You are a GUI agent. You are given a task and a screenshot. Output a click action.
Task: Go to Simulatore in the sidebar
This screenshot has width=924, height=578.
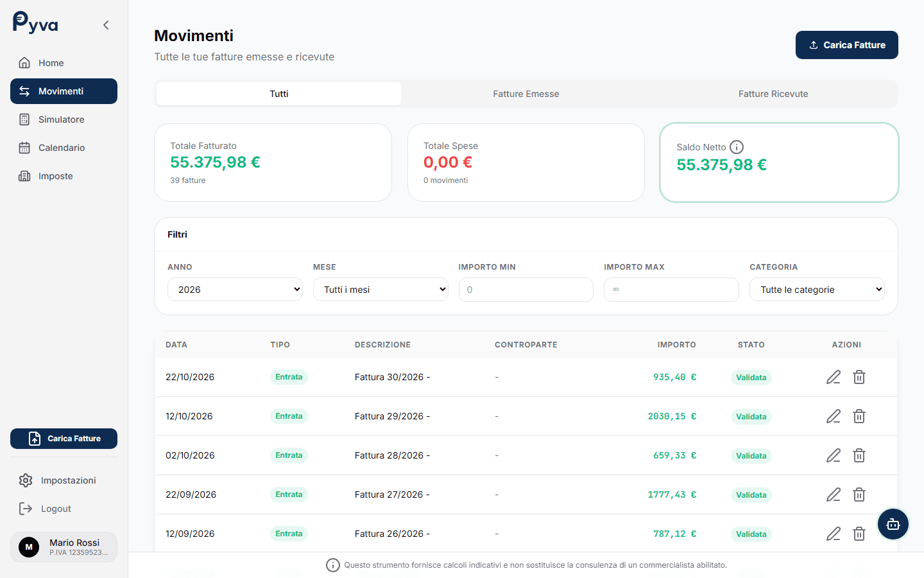click(x=61, y=119)
